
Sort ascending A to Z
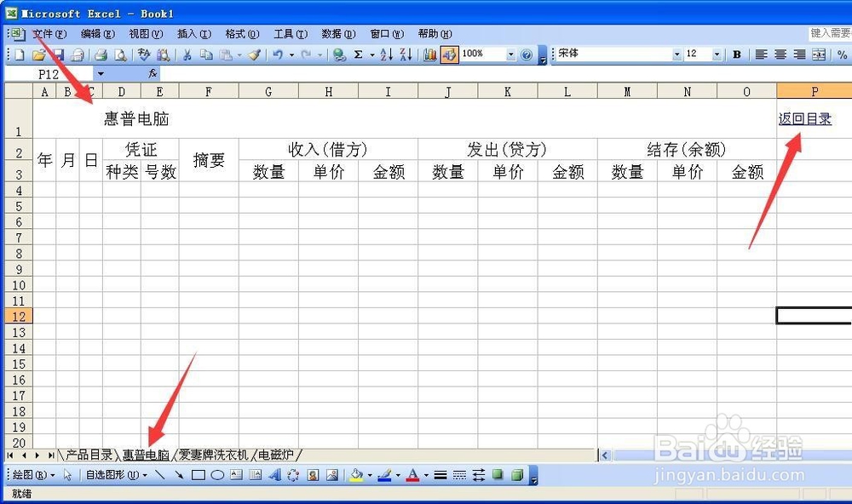[386, 54]
